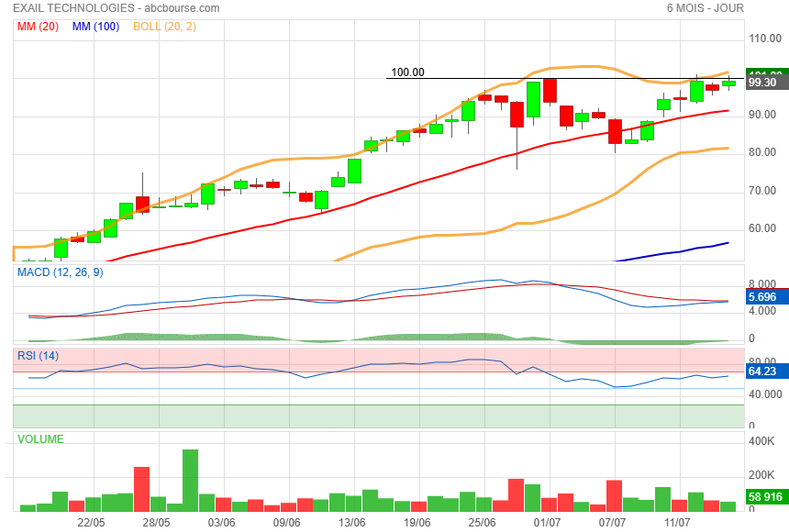Screen dimensions: 789x532
Task: Select the MM (100) legend label
Action: (x=95, y=27)
